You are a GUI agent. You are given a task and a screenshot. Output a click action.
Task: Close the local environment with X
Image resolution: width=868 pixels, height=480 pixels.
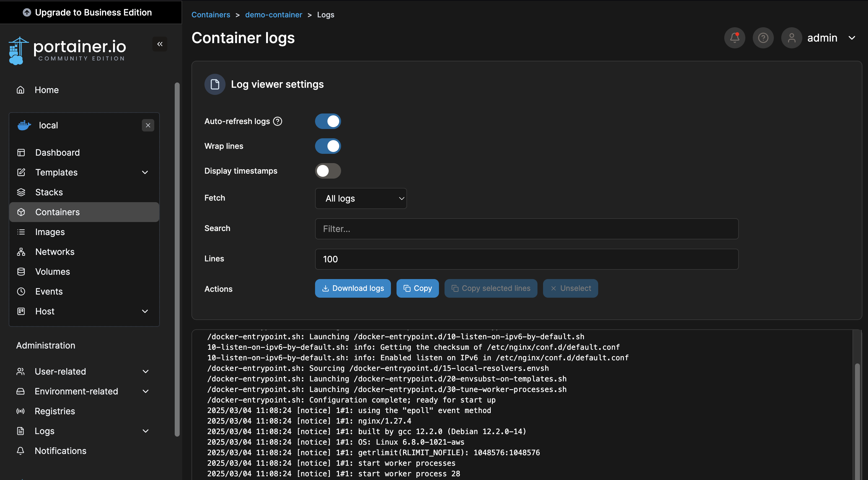(x=148, y=126)
